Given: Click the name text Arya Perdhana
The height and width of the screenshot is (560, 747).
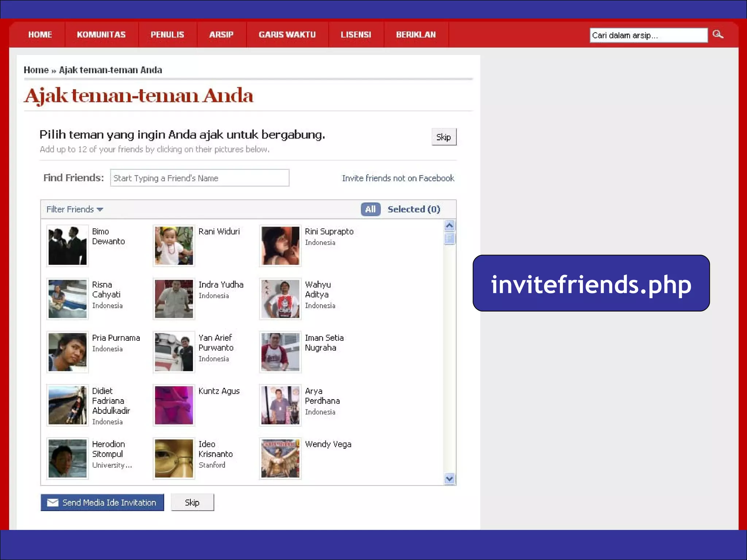Looking at the screenshot, I should pos(322,396).
